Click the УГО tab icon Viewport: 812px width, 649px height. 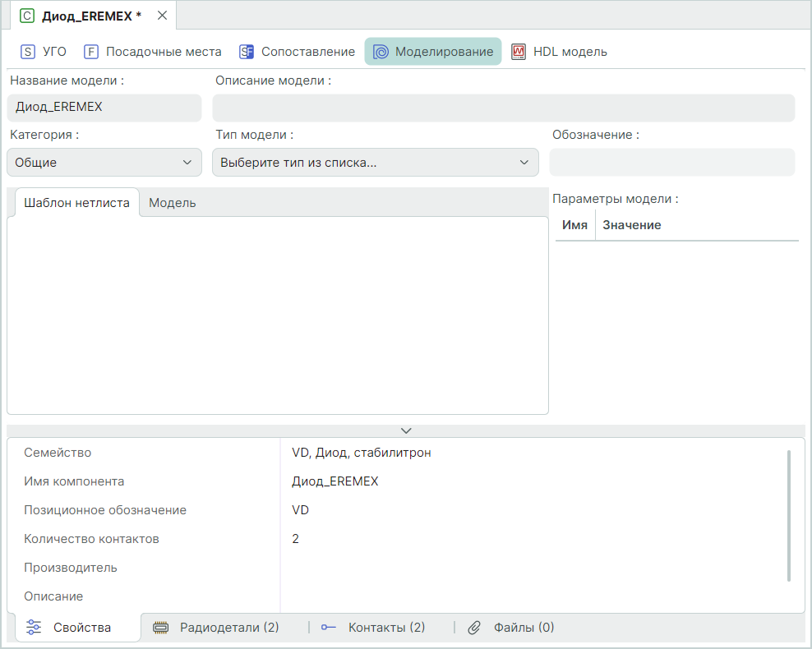pyautogui.click(x=28, y=52)
